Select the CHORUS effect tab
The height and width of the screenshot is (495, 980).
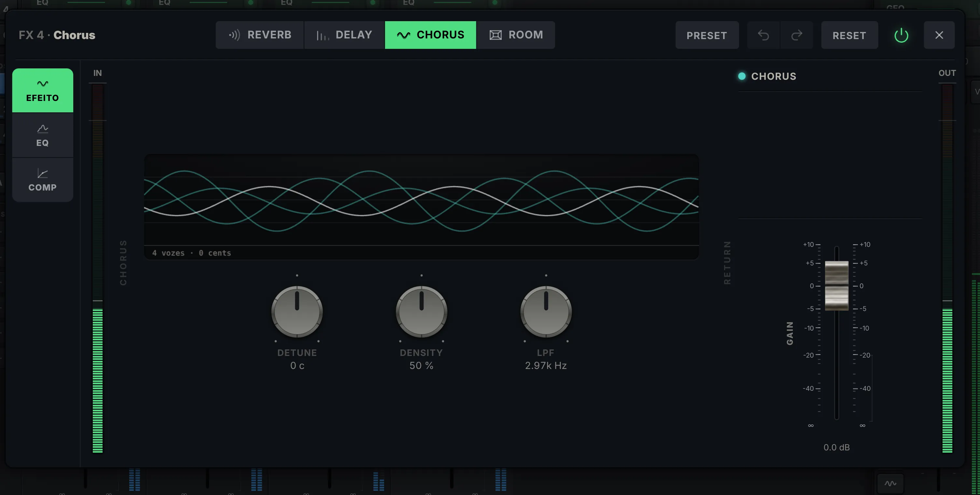pos(430,35)
